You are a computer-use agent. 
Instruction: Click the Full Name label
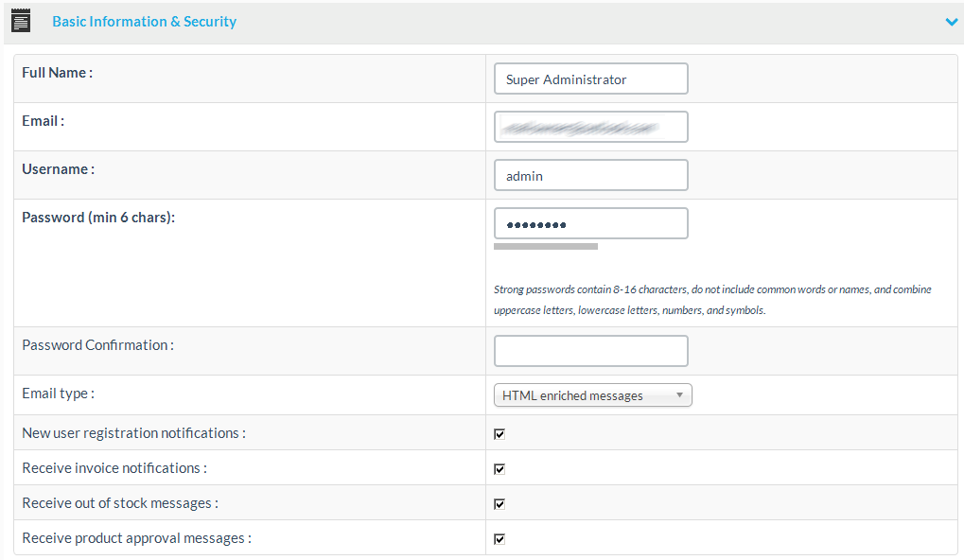[57, 73]
